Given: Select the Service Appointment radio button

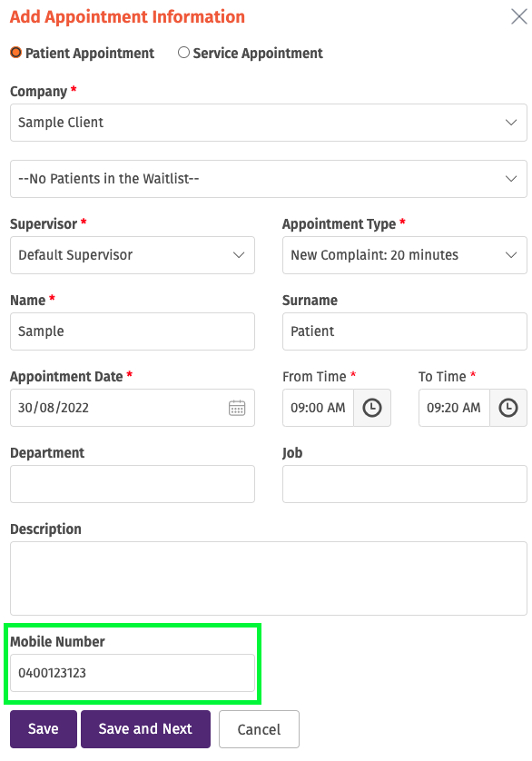Looking at the screenshot, I should pyautogui.click(x=183, y=53).
